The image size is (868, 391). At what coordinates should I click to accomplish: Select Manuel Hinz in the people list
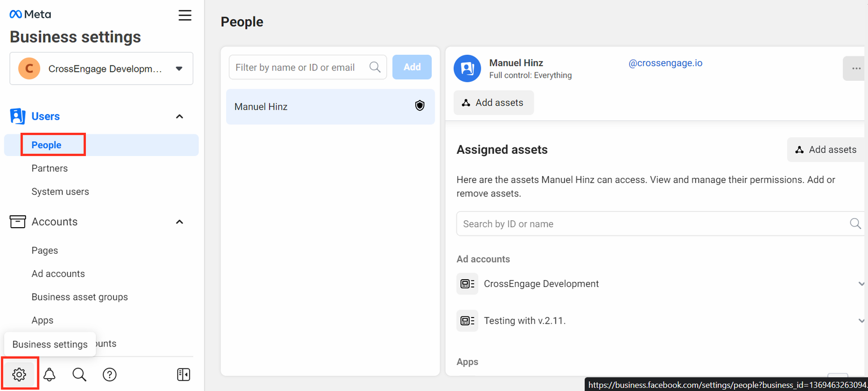[x=331, y=106]
